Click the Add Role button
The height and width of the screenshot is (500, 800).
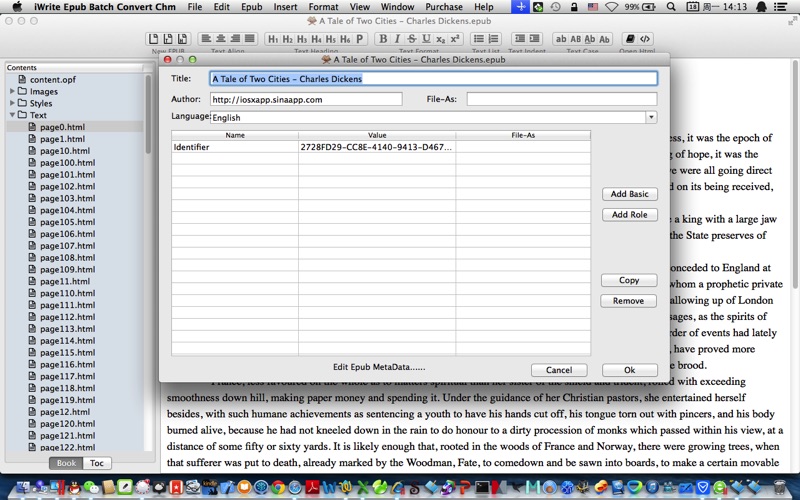[630, 215]
